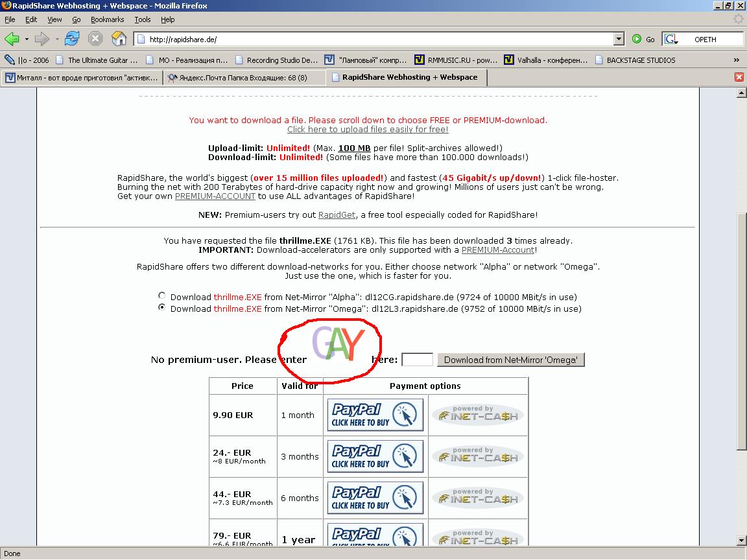The image size is (747, 560).
Task: Open the RMMUSIC.RU bookmark
Action: point(456,60)
